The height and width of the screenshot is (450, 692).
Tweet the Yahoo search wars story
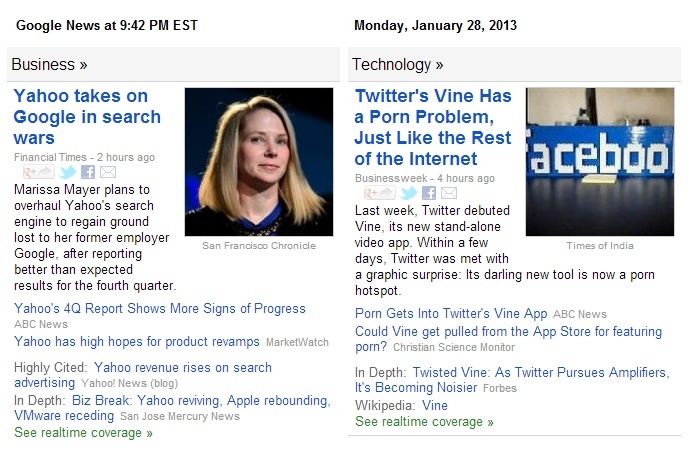coord(67,172)
